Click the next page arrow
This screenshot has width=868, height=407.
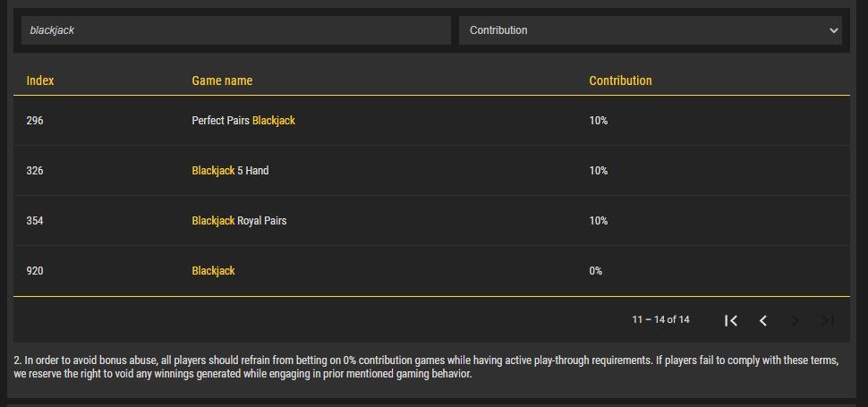(795, 320)
